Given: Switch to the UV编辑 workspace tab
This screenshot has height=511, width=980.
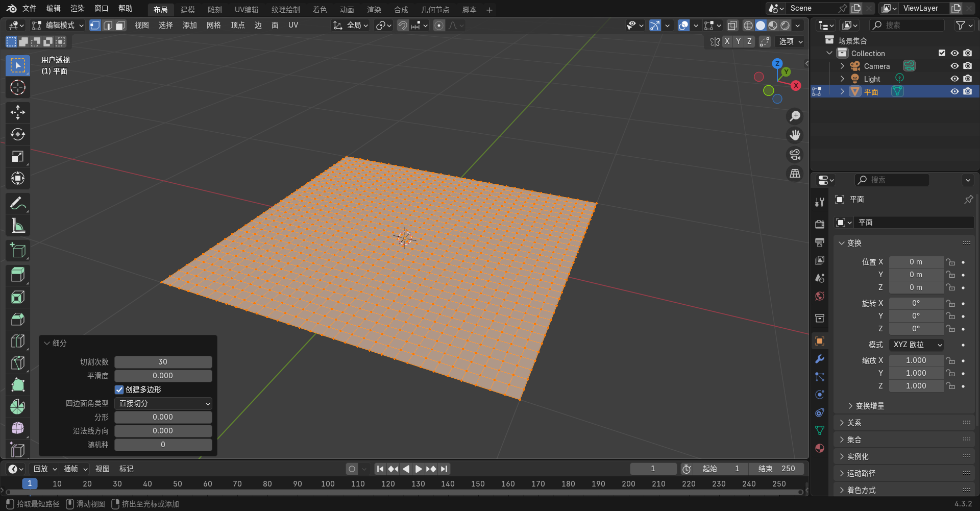Looking at the screenshot, I should (247, 10).
